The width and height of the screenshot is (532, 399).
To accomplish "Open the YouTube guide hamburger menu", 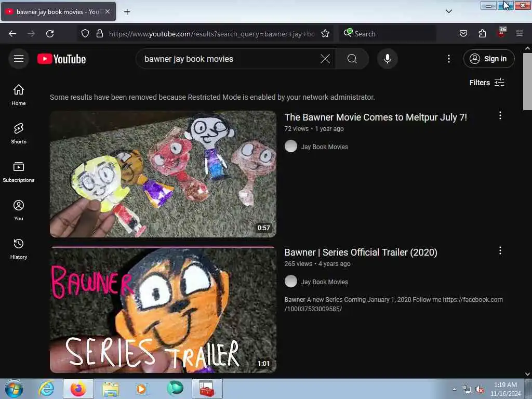I will 19,59.
